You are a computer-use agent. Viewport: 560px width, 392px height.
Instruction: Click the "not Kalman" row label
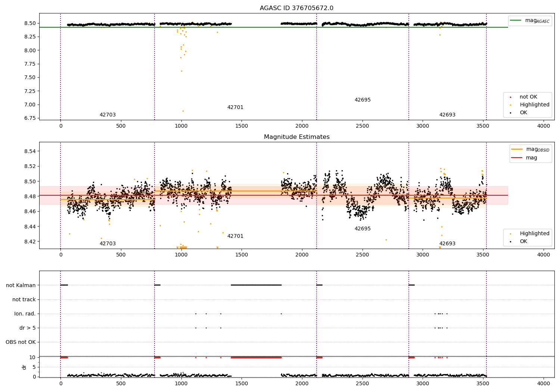pos(21,286)
